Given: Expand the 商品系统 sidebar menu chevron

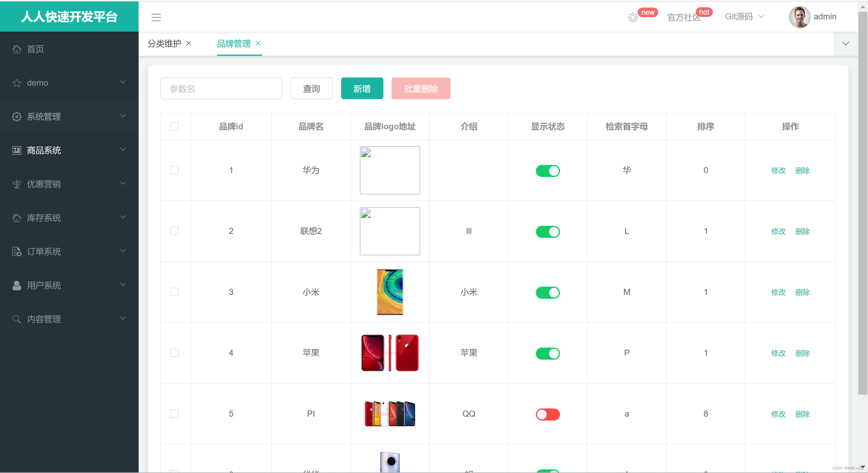Looking at the screenshot, I should tap(123, 149).
